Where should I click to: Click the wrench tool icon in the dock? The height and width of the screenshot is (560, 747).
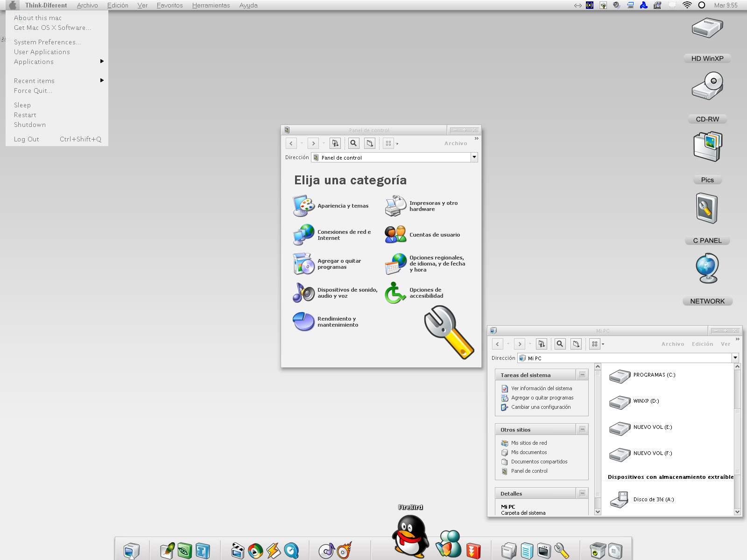click(562, 551)
